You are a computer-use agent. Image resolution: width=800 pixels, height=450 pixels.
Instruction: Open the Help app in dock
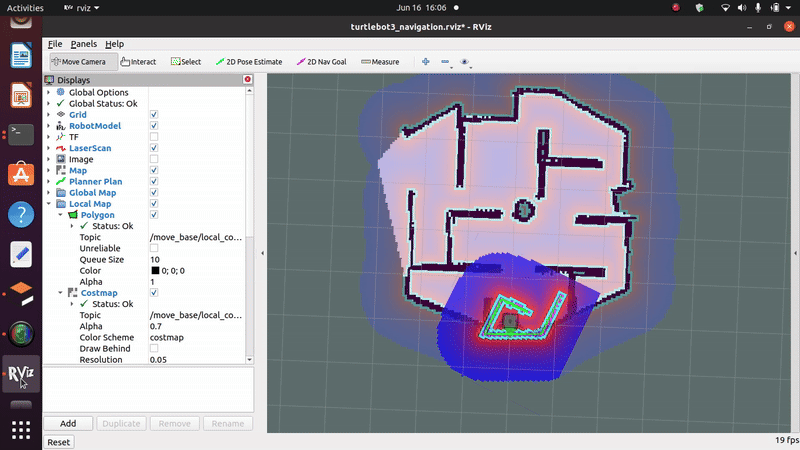click(x=21, y=214)
